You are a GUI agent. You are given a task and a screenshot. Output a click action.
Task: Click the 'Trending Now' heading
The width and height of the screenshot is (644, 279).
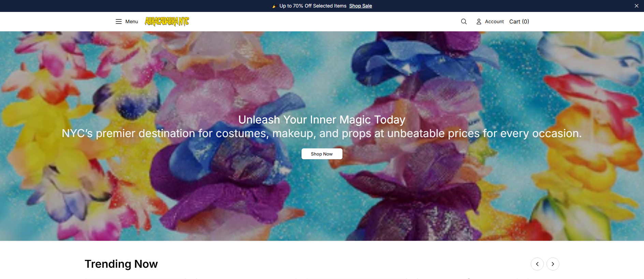tap(121, 264)
